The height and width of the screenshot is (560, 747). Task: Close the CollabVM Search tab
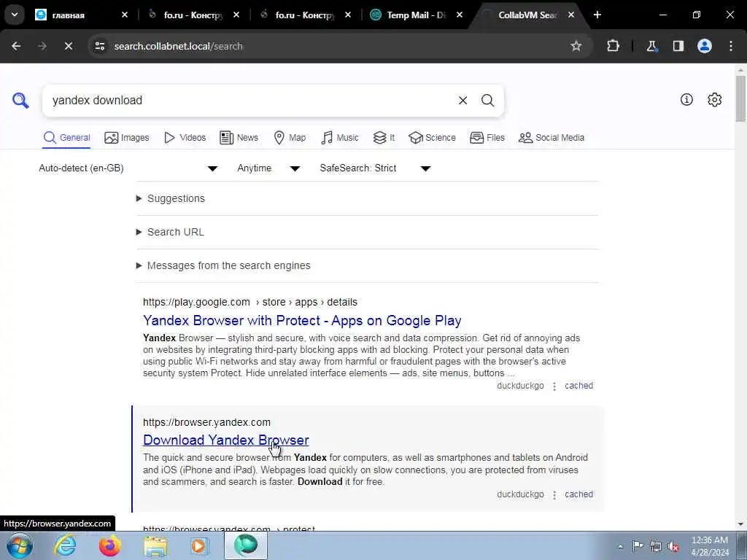pyautogui.click(x=570, y=15)
